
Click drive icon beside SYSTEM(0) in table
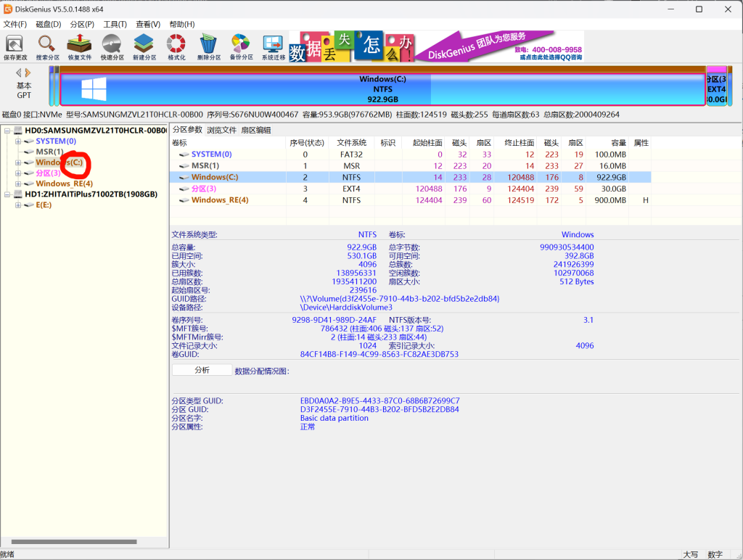click(x=184, y=155)
